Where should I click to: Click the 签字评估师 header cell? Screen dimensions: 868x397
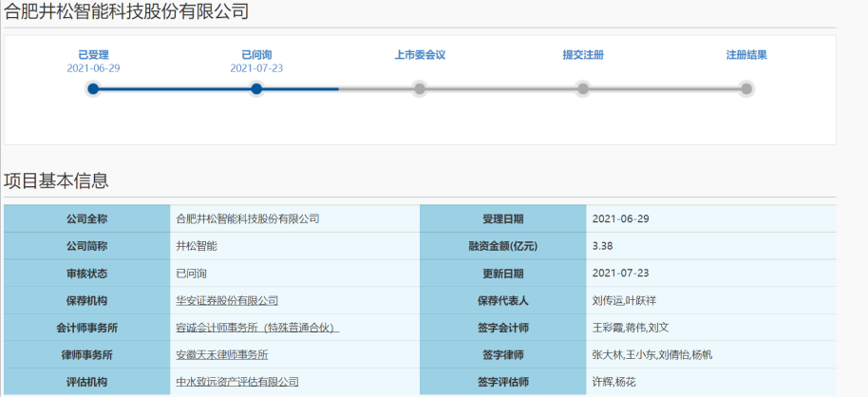pos(503,382)
